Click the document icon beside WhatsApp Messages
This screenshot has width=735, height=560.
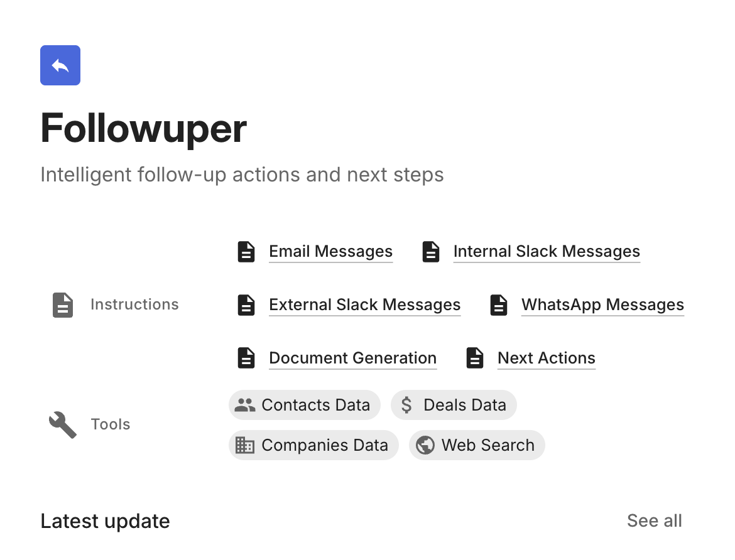click(x=499, y=305)
